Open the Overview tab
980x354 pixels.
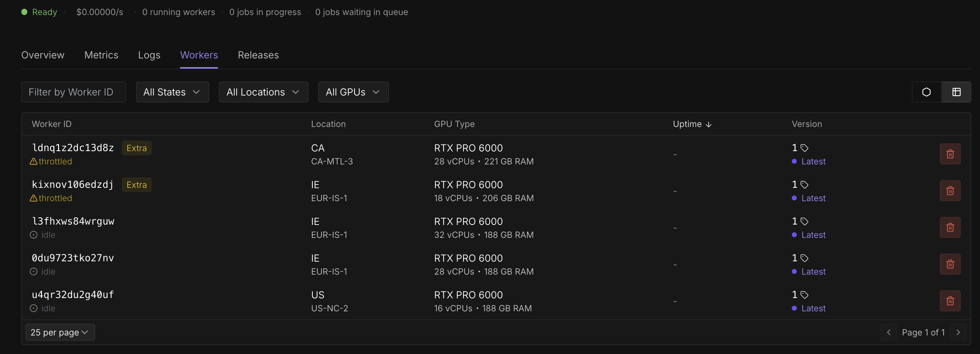(x=43, y=55)
